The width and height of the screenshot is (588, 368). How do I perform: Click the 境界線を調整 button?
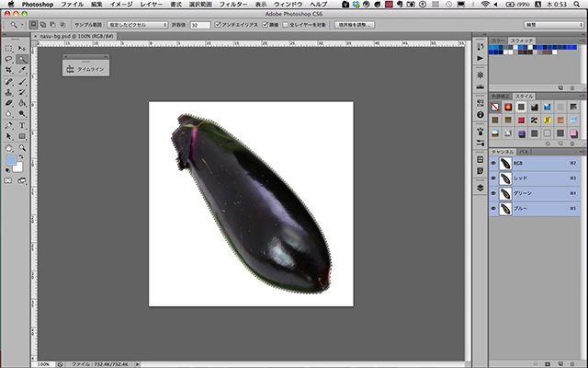[355, 25]
